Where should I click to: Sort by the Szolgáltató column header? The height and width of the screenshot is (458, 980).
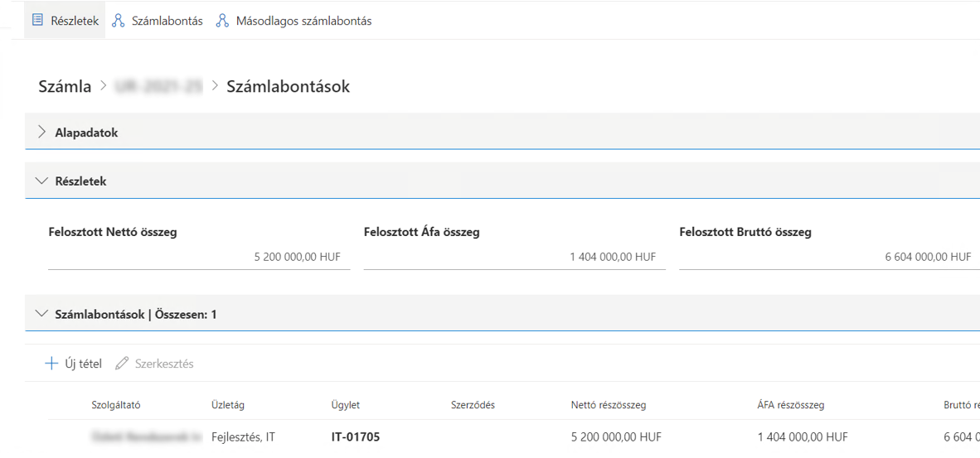[x=115, y=405]
